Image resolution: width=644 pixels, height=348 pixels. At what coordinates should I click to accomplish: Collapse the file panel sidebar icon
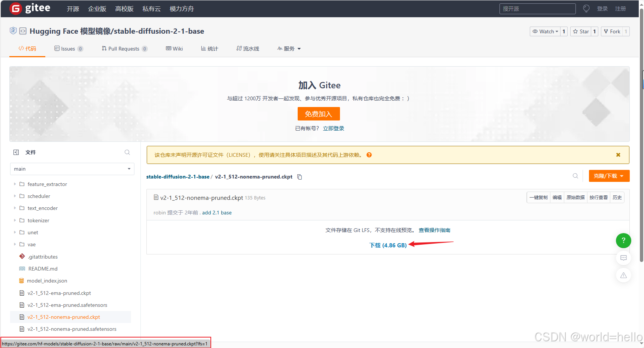(16, 152)
